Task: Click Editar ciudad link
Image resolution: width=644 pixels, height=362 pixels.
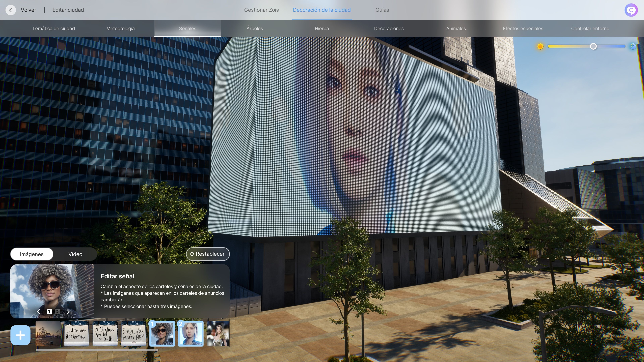Action: pyautogui.click(x=68, y=10)
